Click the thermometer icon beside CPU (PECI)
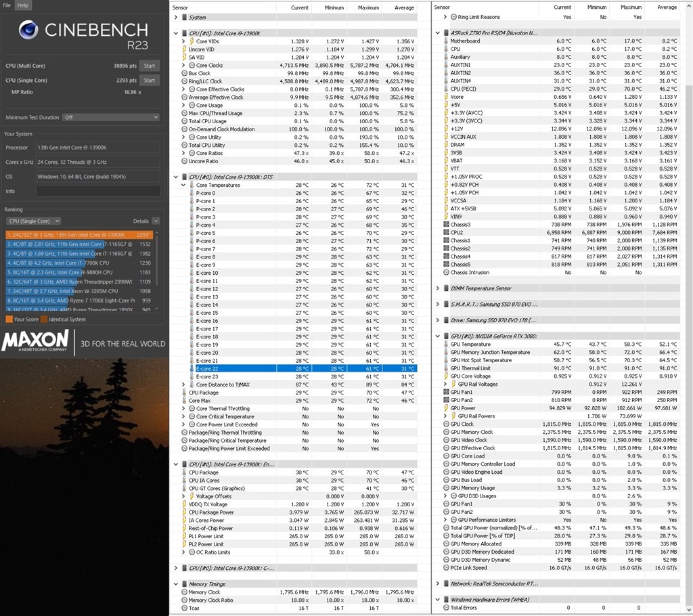 pos(446,89)
